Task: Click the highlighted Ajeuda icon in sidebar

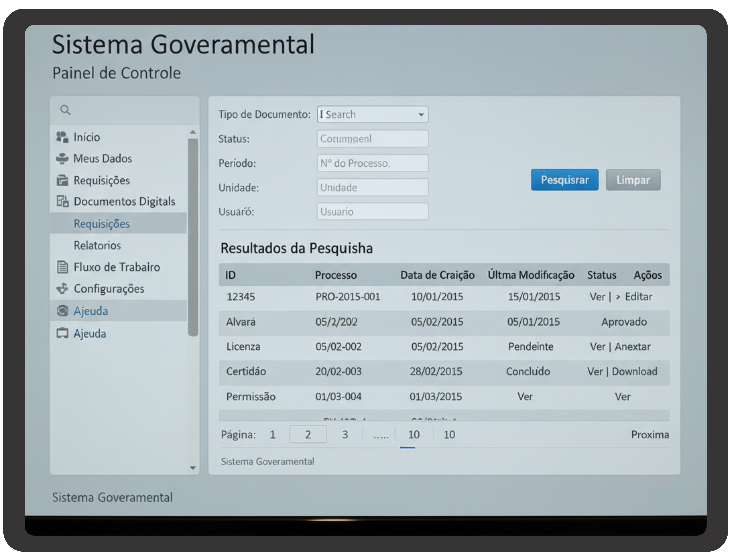Action: click(62, 311)
